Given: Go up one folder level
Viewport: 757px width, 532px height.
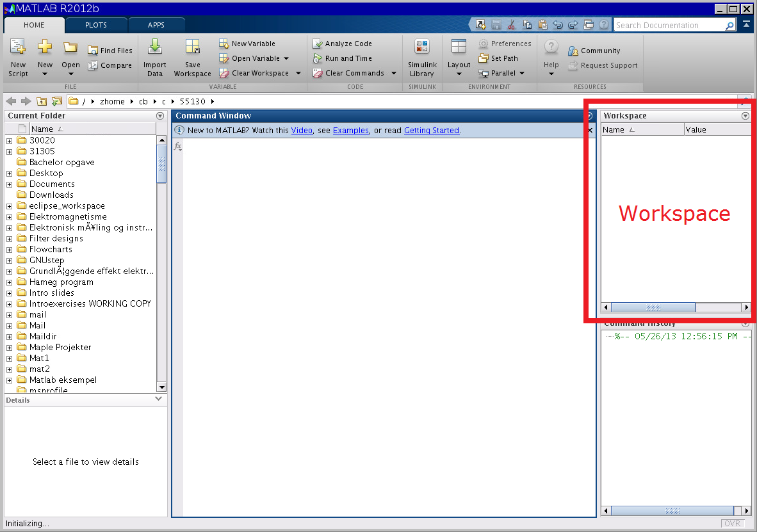Looking at the screenshot, I should pyautogui.click(x=42, y=101).
